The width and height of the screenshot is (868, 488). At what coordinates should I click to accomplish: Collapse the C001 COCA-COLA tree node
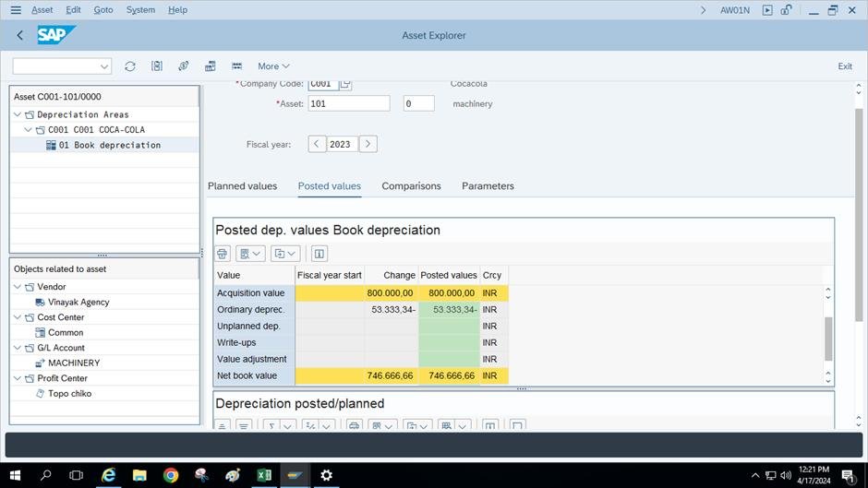click(x=29, y=130)
